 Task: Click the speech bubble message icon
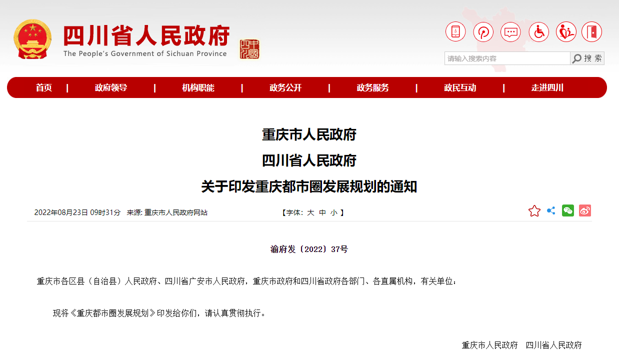click(x=510, y=32)
